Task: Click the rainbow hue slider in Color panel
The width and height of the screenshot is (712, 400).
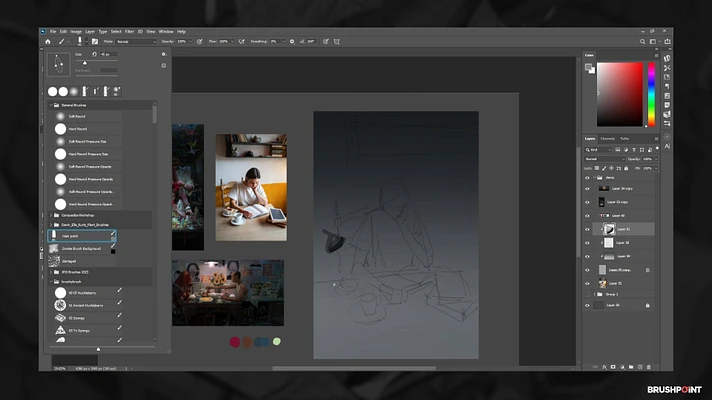Action: (x=651, y=94)
